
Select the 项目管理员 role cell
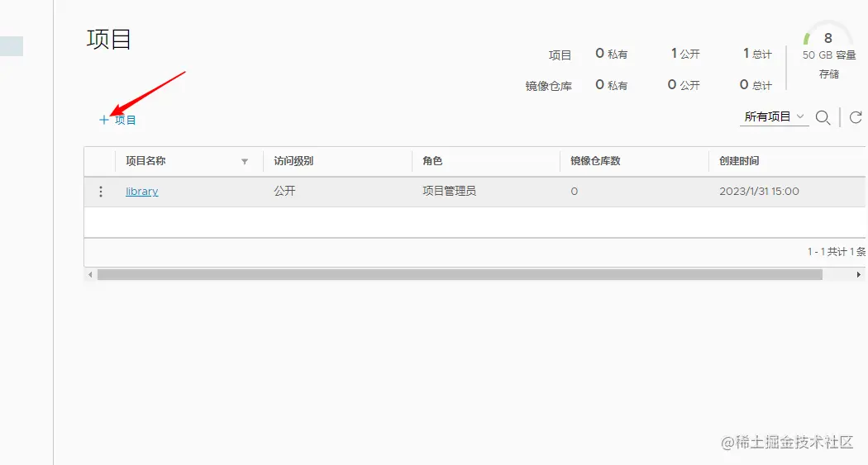click(449, 192)
